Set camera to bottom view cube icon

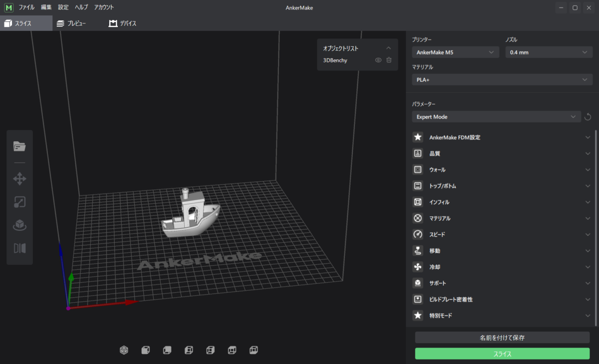(254, 350)
